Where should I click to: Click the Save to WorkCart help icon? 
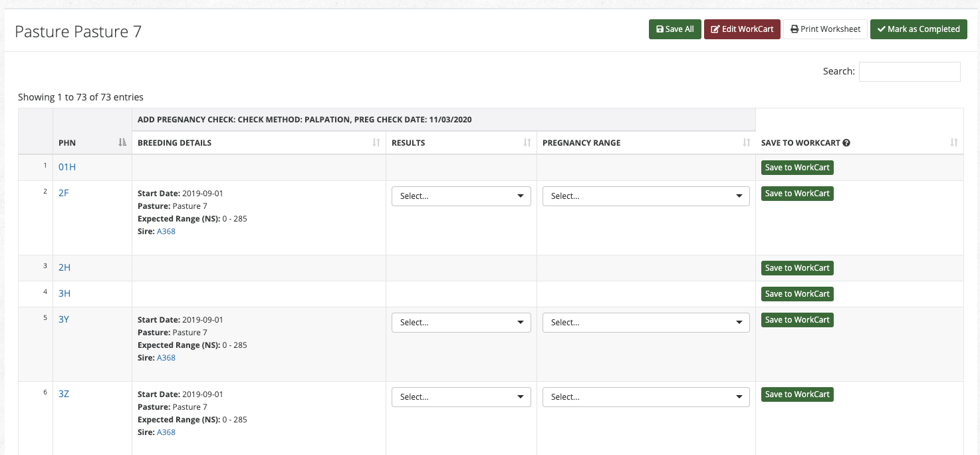click(x=846, y=142)
